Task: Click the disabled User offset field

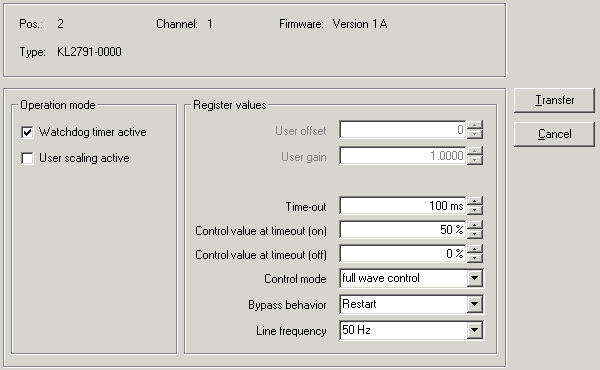Action: [x=403, y=130]
